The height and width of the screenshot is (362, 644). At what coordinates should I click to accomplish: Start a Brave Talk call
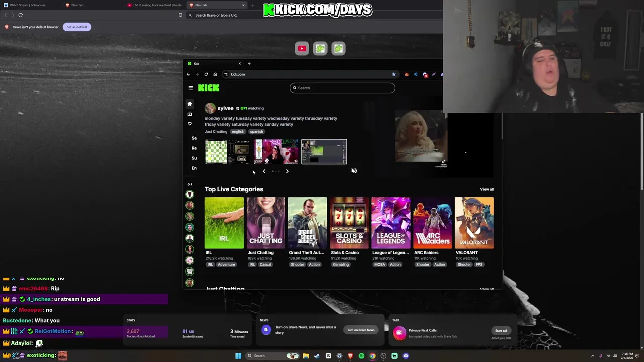[501, 330]
